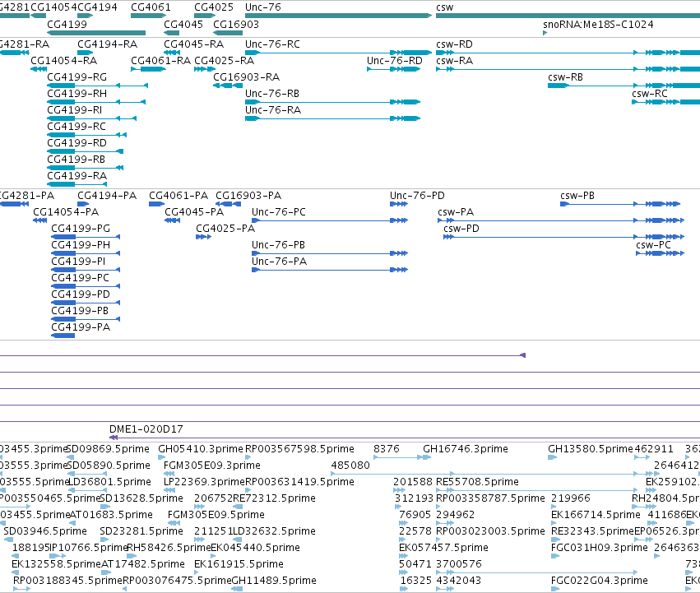Image resolution: width=700 pixels, height=593 pixels.
Task: Click protein label CG4061-PA
Action: pos(178,196)
